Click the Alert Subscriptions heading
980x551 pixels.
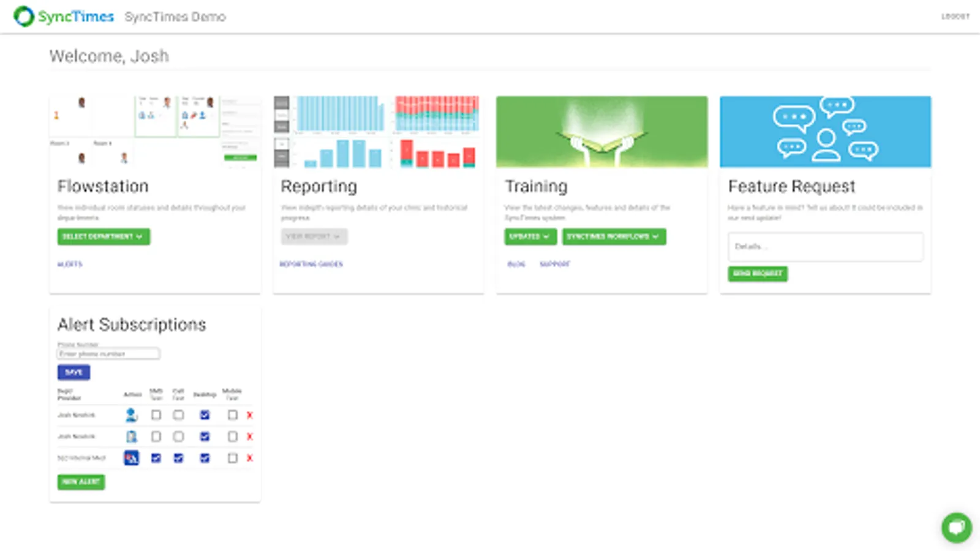coord(132,324)
